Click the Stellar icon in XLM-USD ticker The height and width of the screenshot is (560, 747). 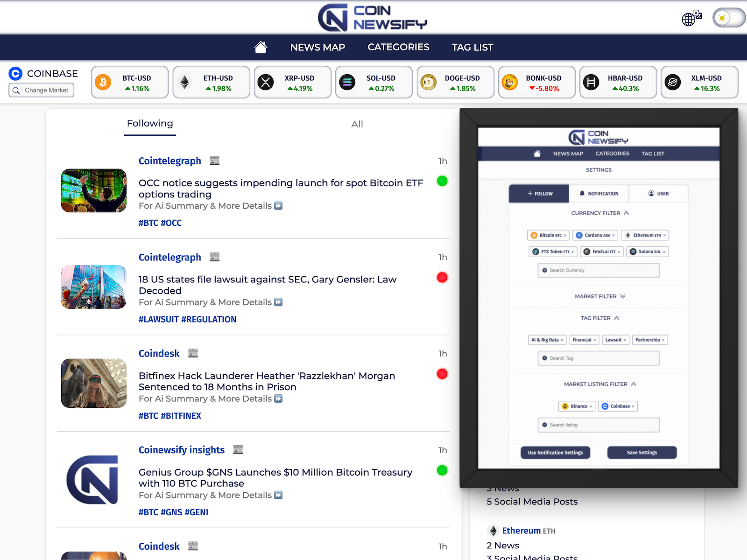click(x=672, y=83)
